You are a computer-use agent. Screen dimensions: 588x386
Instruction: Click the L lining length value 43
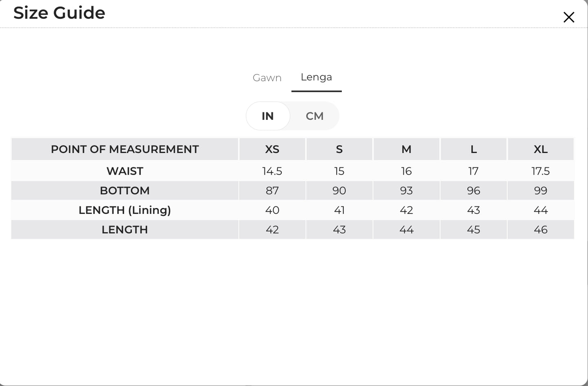tap(474, 210)
